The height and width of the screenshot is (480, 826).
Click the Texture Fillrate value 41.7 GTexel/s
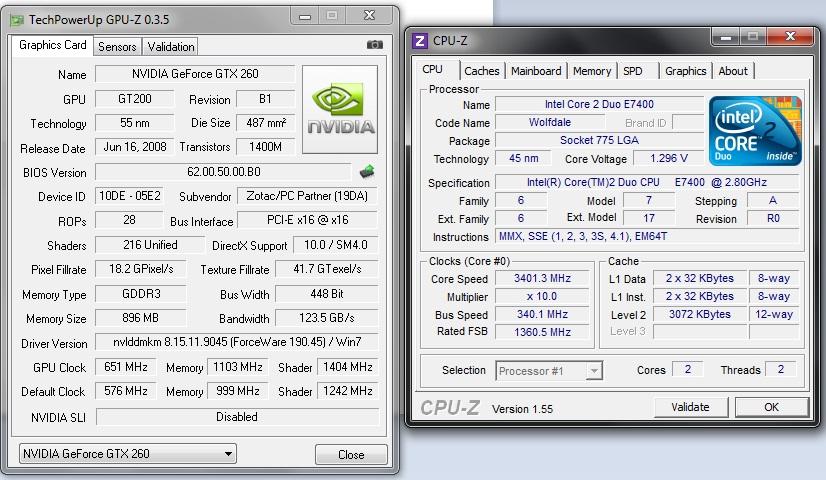[x=327, y=269]
